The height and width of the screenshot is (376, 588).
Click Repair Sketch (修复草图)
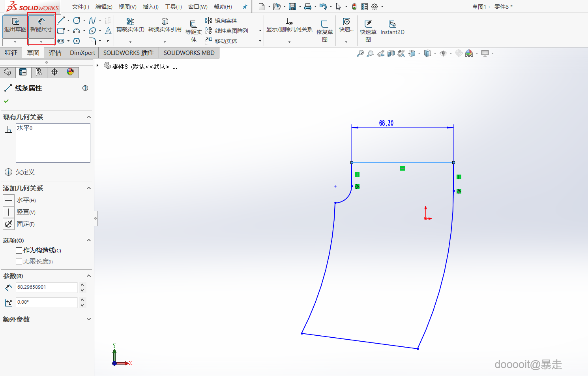coord(325,31)
